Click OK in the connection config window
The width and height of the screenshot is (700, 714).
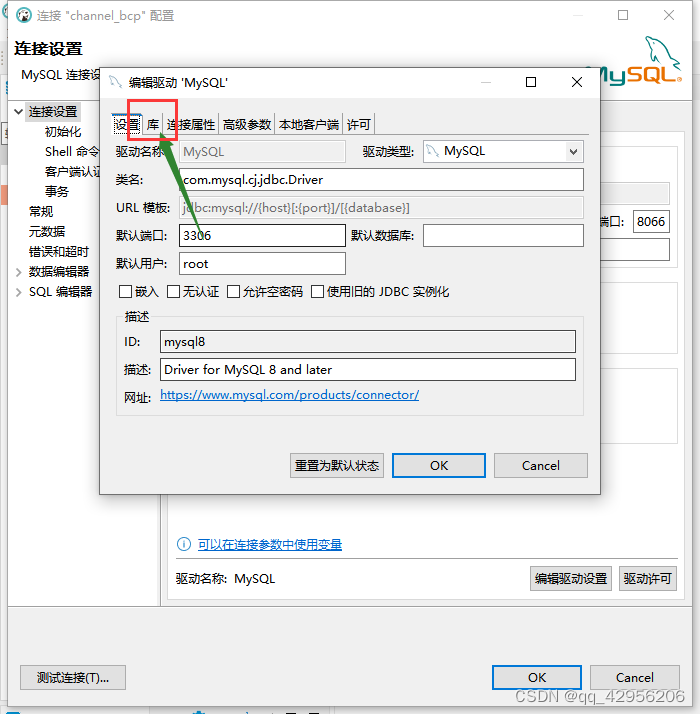(536, 678)
